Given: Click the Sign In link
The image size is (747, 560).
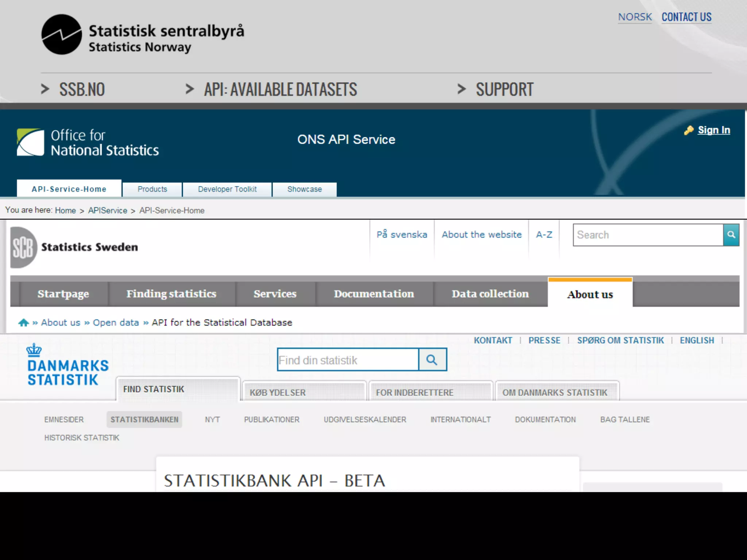Looking at the screenshot, I should coord(713,130).
